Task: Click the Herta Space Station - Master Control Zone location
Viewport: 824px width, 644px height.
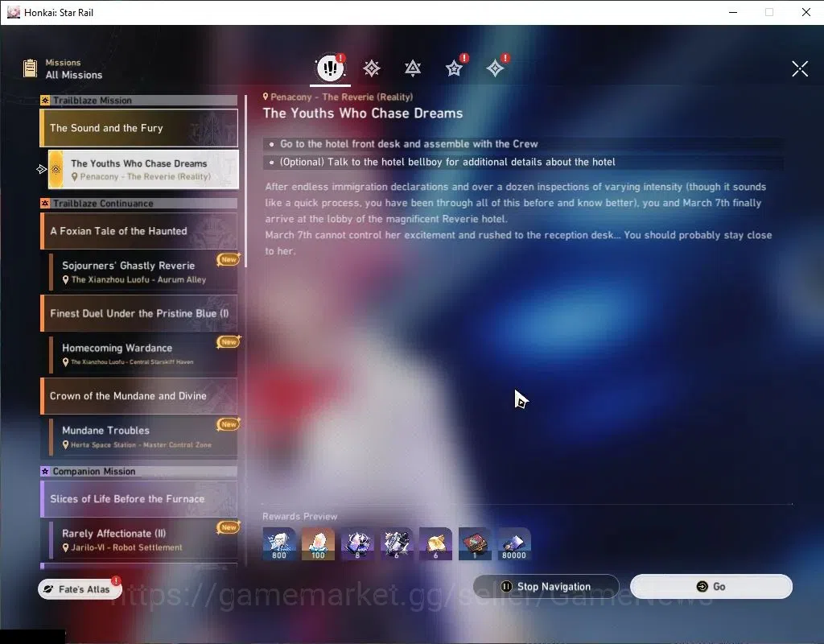Action: click(141, 444)
